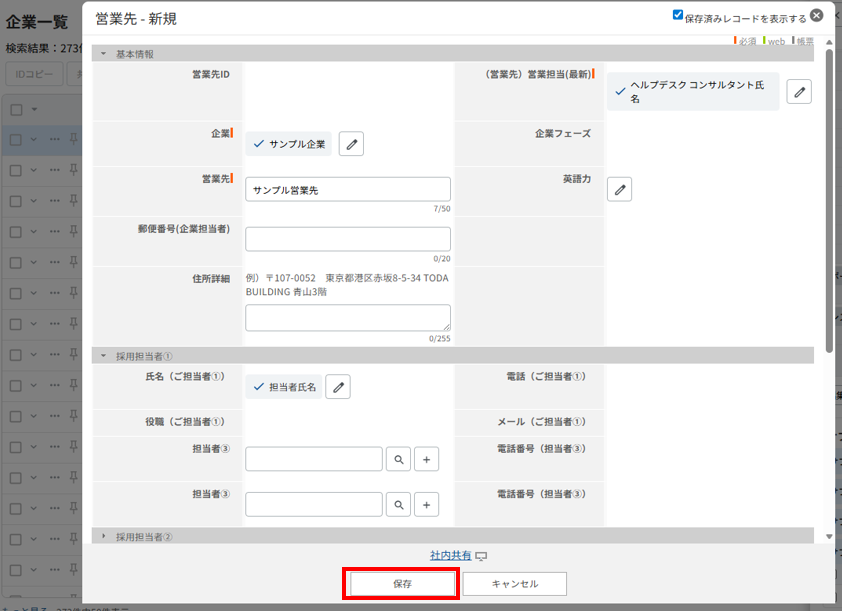
Task: Open the 社内共有 link
Action: (x=451, y=555)
